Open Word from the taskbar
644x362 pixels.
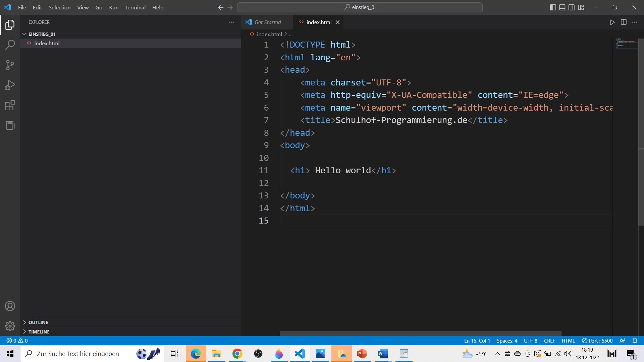[383, 354]
